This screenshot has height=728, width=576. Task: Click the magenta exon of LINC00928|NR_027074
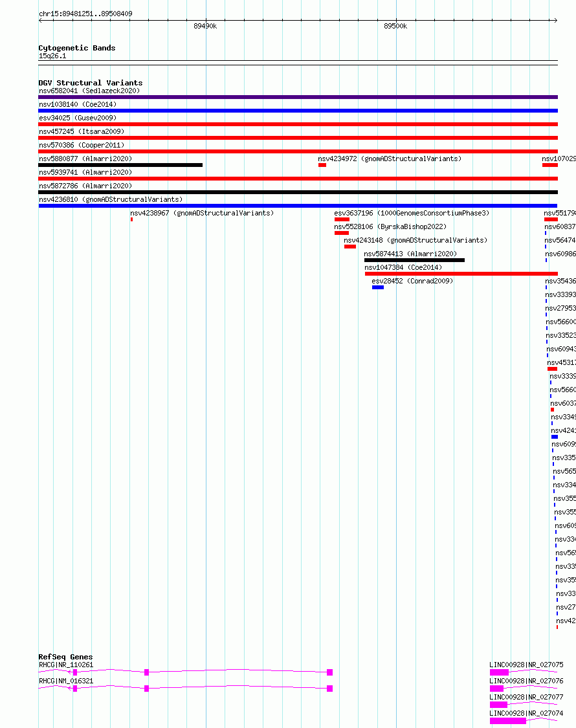[x=507, y=721]
